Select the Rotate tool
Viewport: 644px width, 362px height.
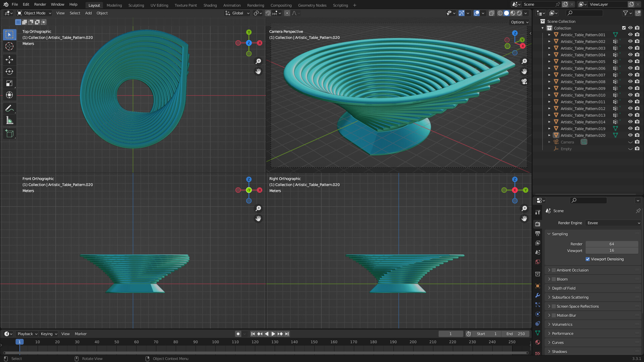click(9, 71)
